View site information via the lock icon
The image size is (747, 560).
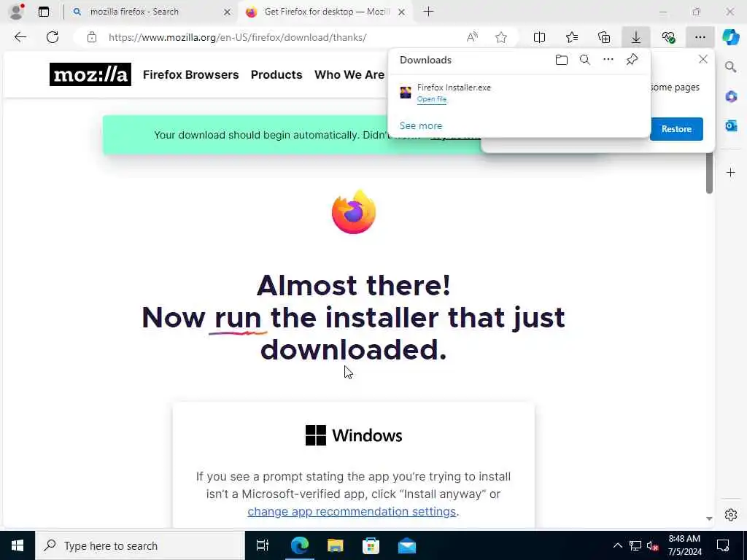point(91,37)
